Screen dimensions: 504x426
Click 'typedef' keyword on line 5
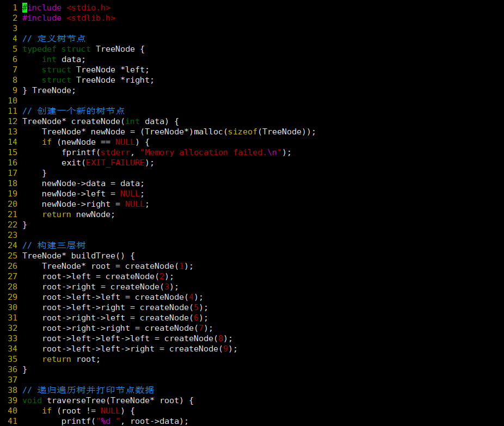coord(39,49)
